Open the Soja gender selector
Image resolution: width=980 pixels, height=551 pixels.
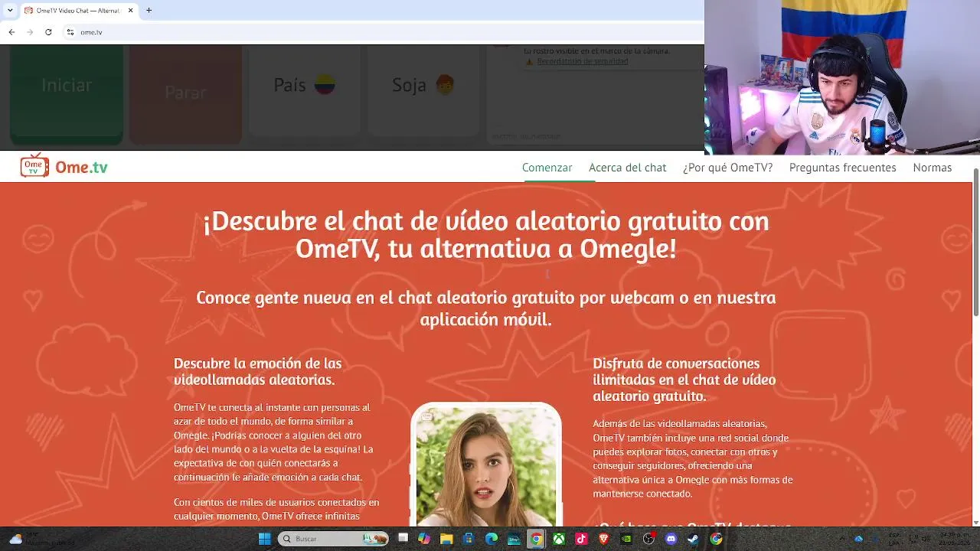click(423, 90)
